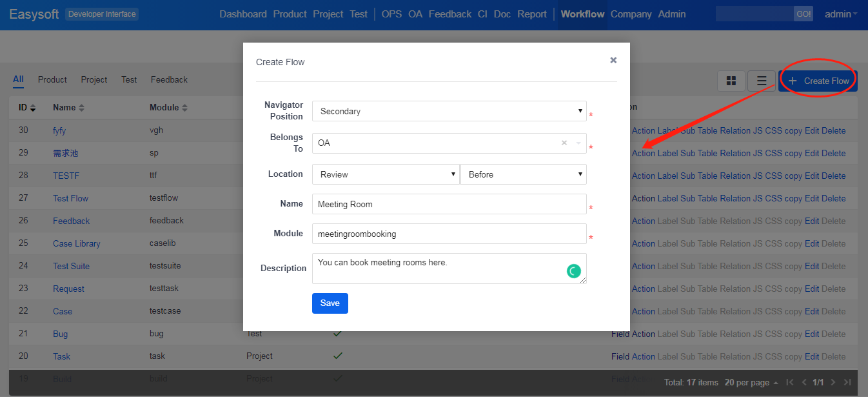Click the Name input field

[449, 204]
